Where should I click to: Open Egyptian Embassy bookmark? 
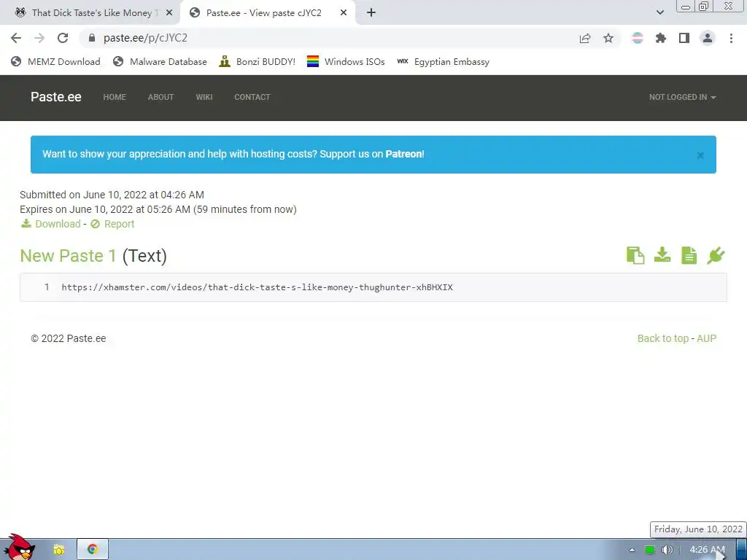point(444,61)
